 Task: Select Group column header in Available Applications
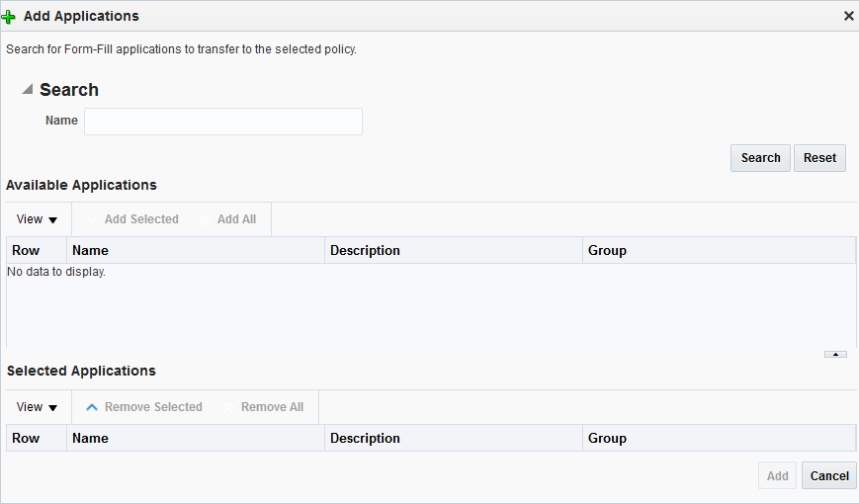pyautogui.click(x=719, y=250)
